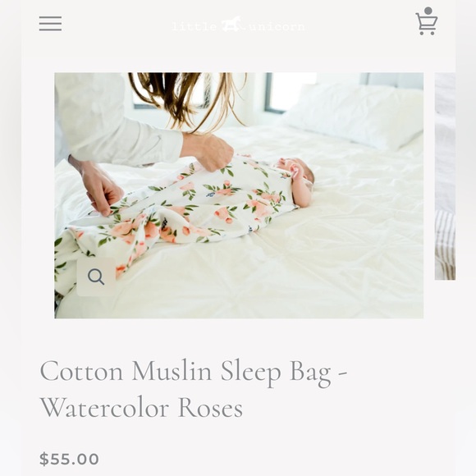Open the shopping cart
The width and height of the screenshot is (476, 476).
click(427, 21)
